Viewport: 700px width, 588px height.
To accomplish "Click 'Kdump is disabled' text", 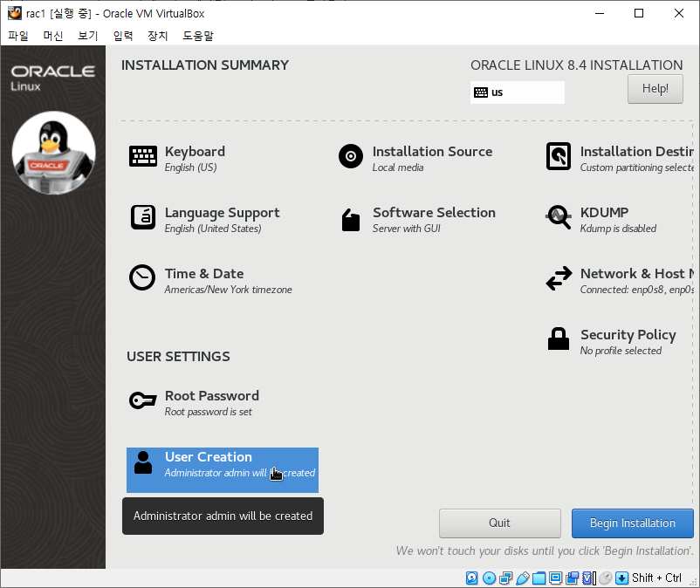I will (x=618, y=229).
